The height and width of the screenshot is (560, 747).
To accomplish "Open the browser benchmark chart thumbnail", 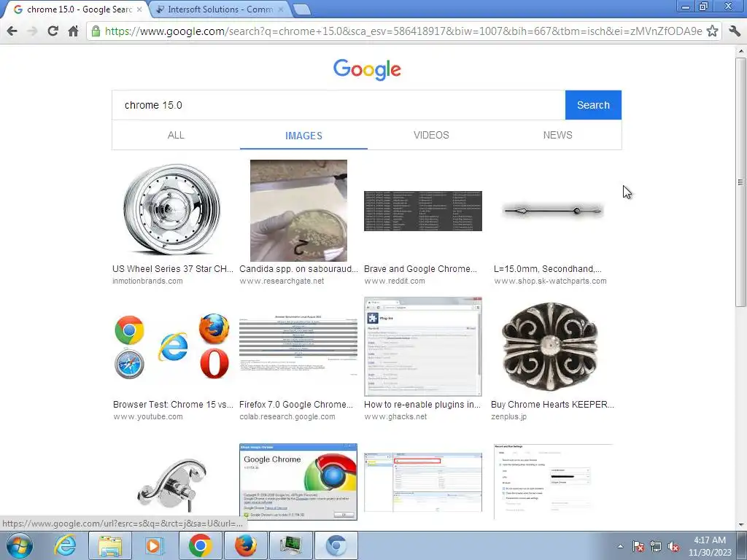I will (298, 346).
